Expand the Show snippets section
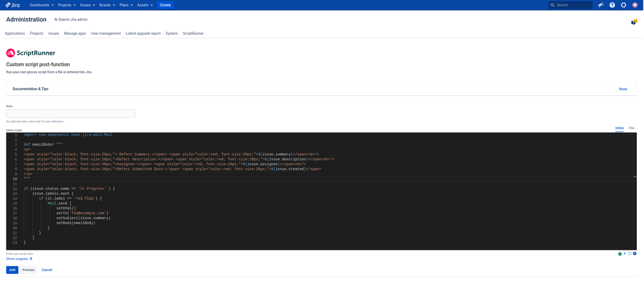The image size is (644, 291). pos(19,259)
